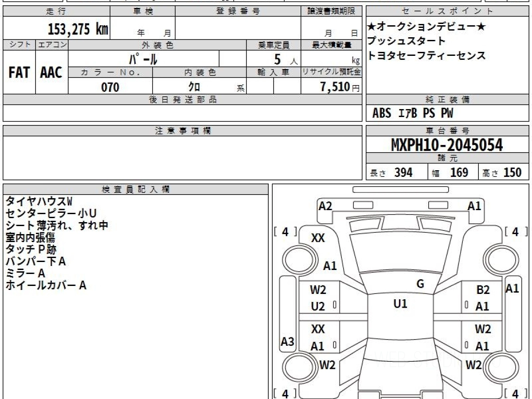Click the ★オークションデビュー★ line
Image resolution: width=532 pixels, height=399 pixels.
(x=426, y=27)
